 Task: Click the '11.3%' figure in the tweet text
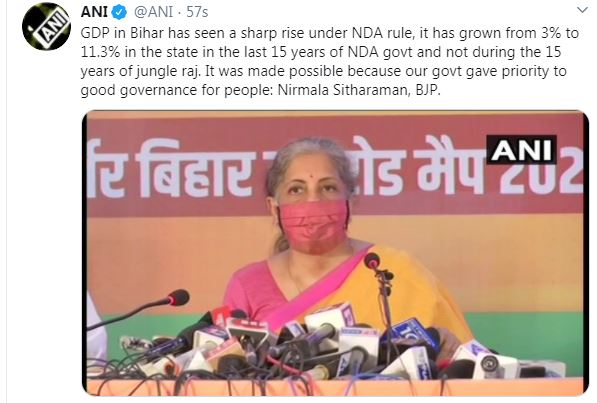[101, 52]
